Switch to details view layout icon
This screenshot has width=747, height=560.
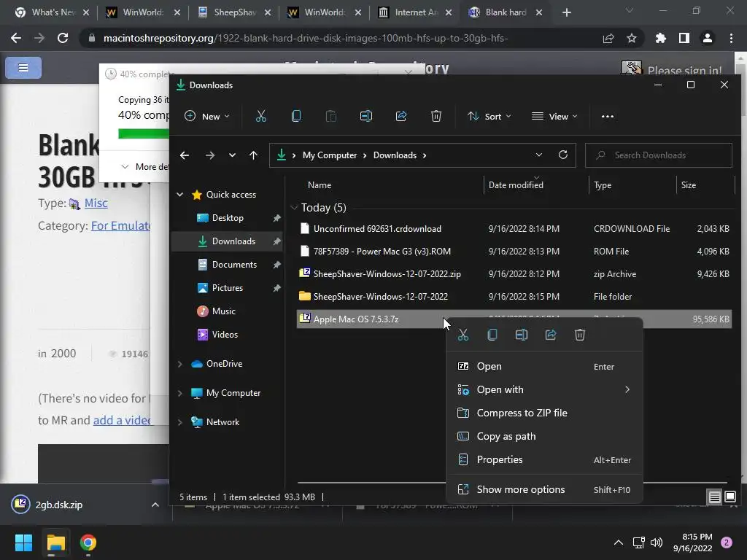[715, 497]
